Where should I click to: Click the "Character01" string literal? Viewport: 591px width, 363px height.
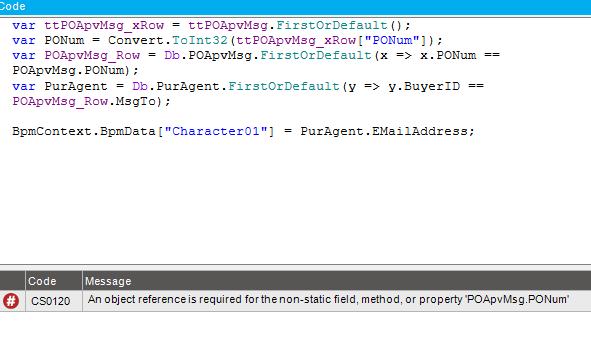click(216, 132)
